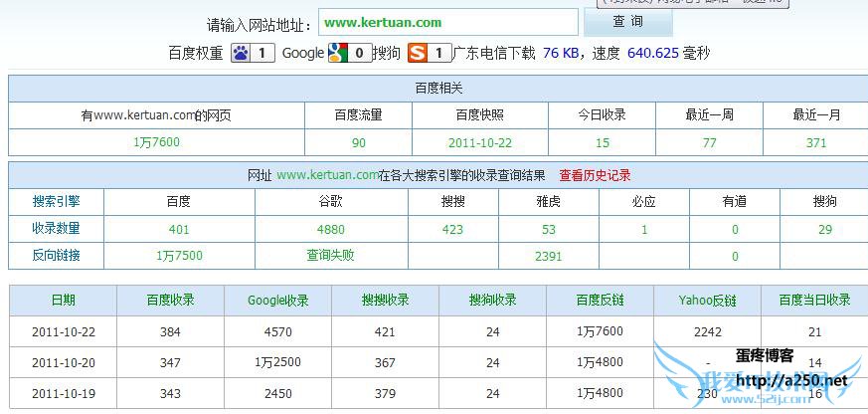Screen dimensions: 868x414
Task: Click the 搜索引擎 row label
Action: pos(56,201)
